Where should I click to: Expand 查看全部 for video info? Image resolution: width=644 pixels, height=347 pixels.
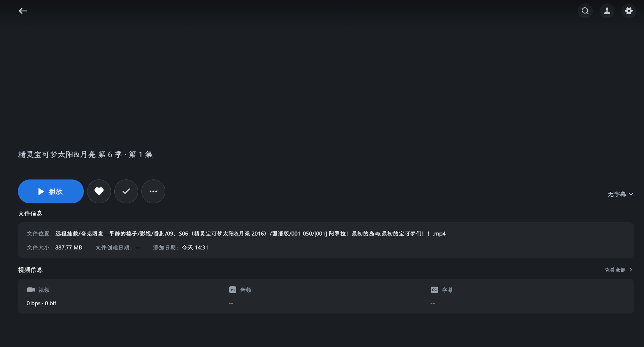pyautogui.click(x=616, y=270)
